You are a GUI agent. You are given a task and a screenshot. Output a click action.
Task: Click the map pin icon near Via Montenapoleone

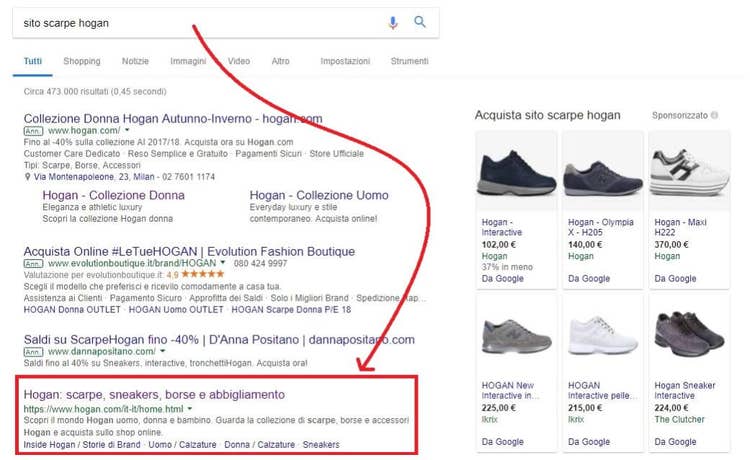(x=27, y=177)
